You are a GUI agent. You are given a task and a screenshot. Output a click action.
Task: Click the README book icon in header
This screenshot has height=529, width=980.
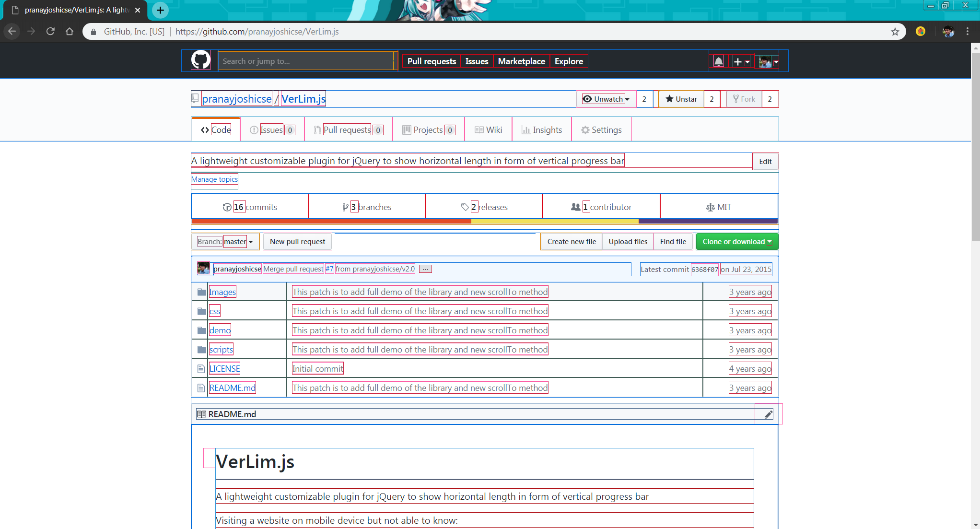coord(201,414)
